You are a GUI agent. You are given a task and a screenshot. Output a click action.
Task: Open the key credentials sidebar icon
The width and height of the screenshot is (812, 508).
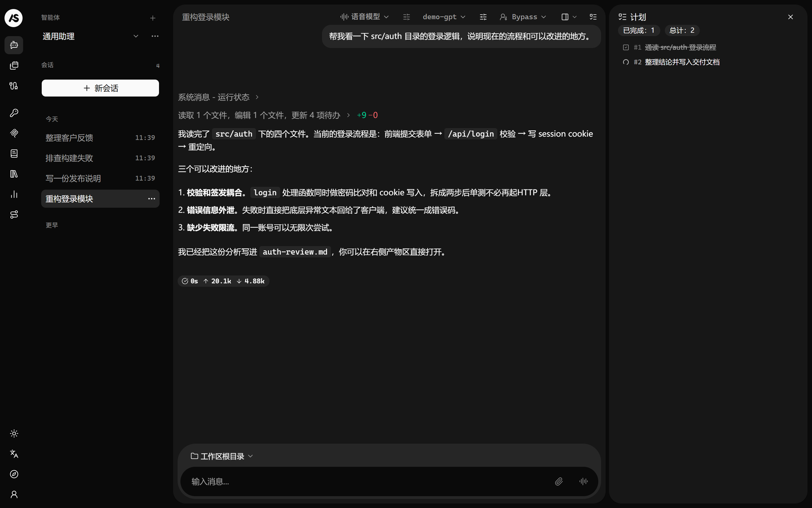[14, 113]
